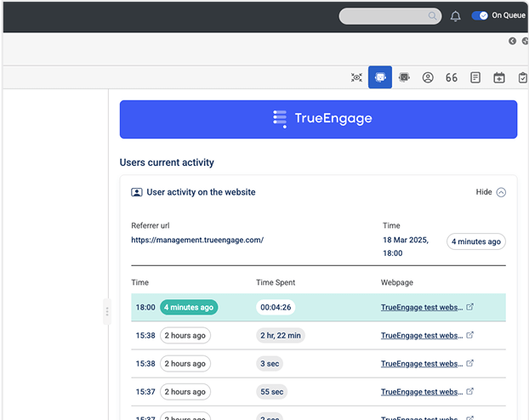Click the 'Users current activity' heading
The image size is (529, 420).
(x=167, y=162)
